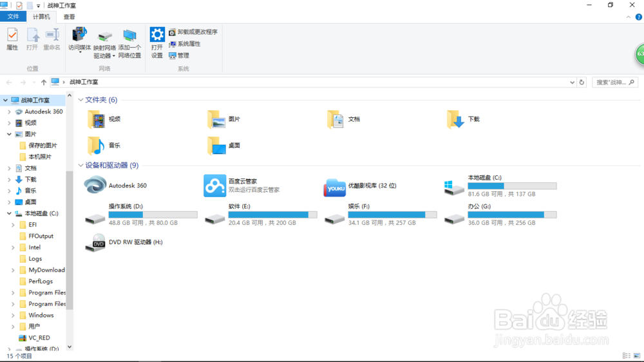644x362 pixels.
Task: Collapse the 文件夹 (6) group
Action: coord(81,100)
